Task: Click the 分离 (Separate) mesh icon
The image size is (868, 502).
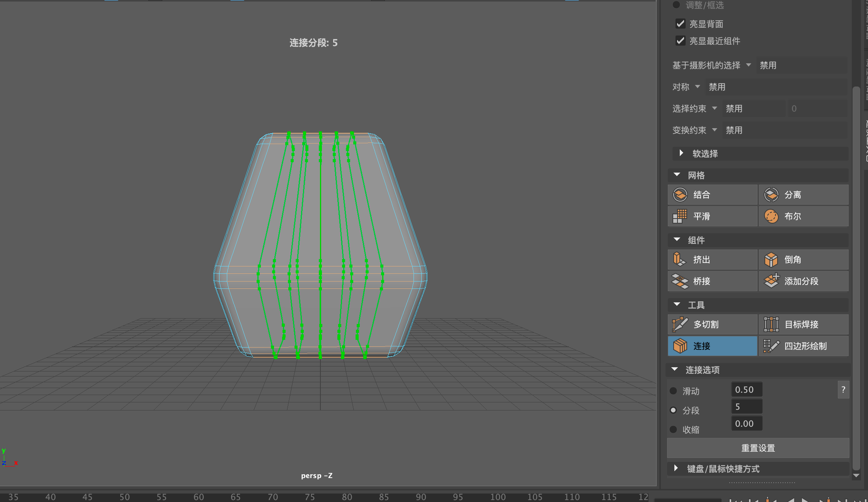Action: pyautogui.click(x=771, y=195)
